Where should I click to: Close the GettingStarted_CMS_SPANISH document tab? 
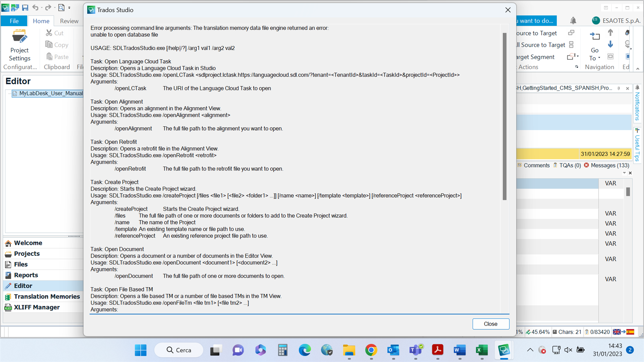[628, 88]
